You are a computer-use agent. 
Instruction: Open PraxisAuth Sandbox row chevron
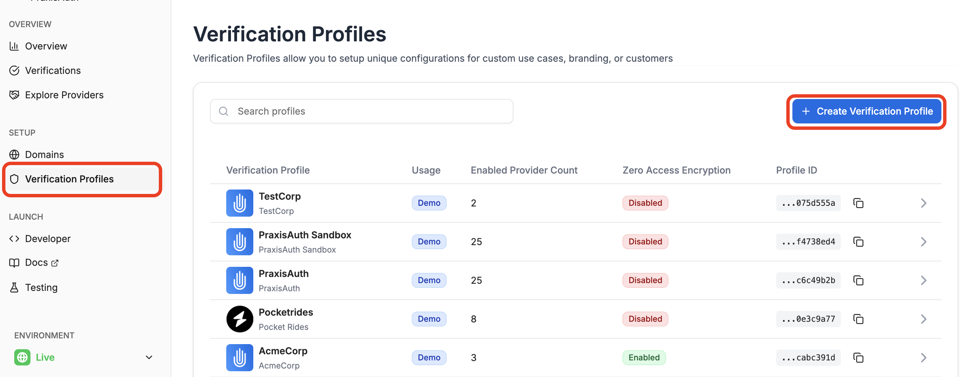pos(923,242)
